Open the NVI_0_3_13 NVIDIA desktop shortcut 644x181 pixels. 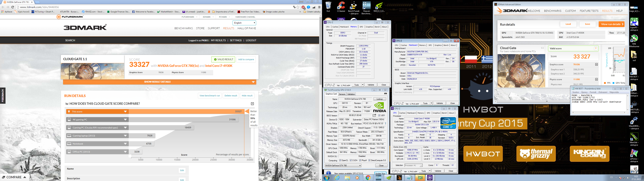(x=379, y=7)
